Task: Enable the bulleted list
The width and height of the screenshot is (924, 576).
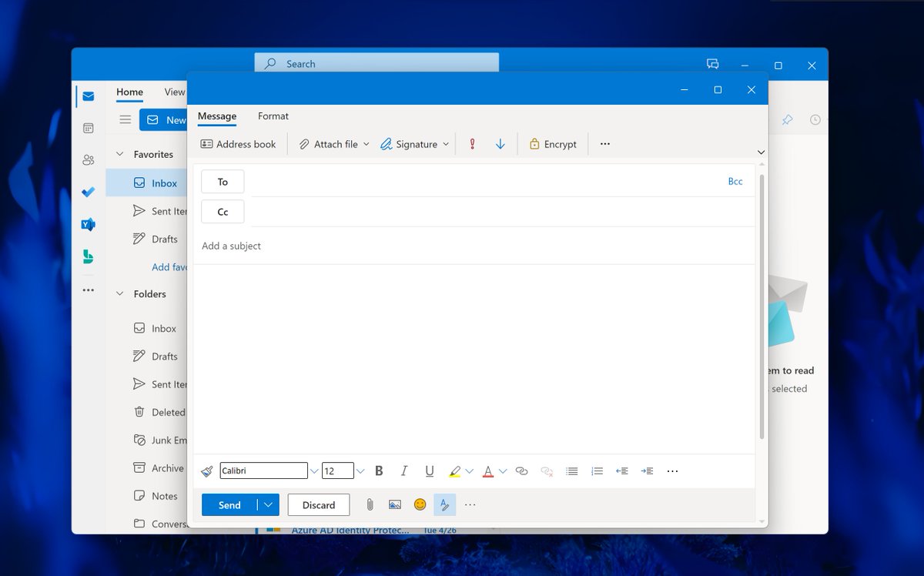Action: (571, 471)
